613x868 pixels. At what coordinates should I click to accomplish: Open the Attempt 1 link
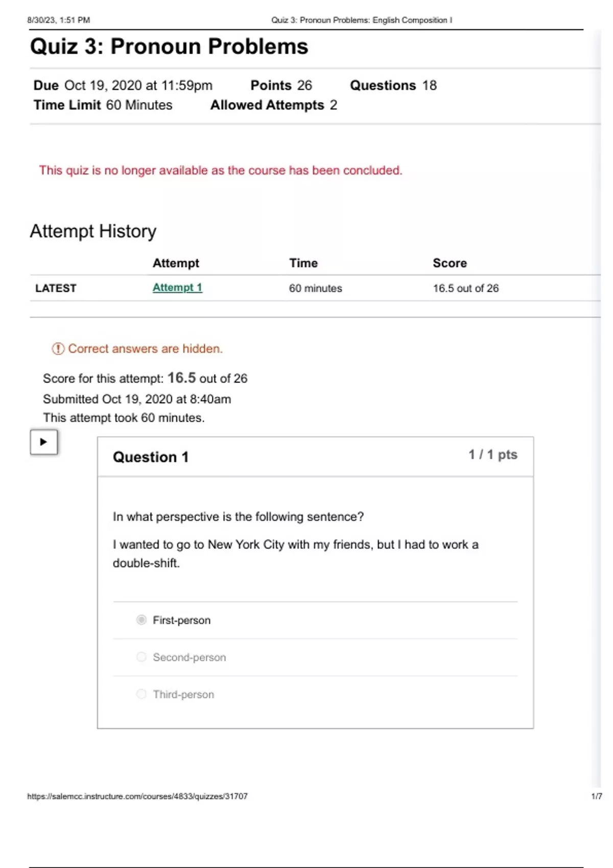coord(177,288)
